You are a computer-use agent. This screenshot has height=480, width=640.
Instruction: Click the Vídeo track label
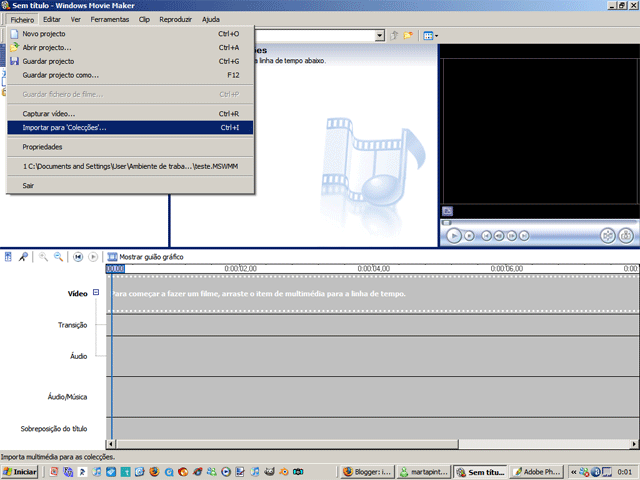click(78, 293)
